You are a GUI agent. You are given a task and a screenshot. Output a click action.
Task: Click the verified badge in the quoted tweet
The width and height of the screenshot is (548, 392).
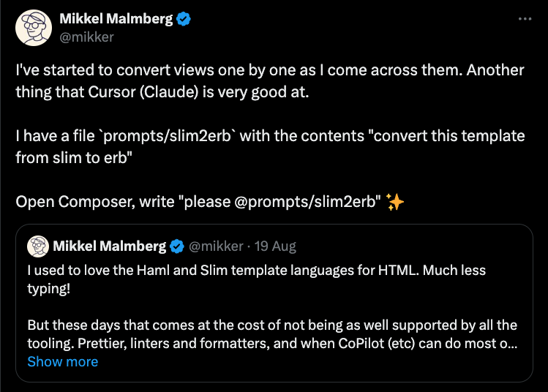(x=177, y=245)
